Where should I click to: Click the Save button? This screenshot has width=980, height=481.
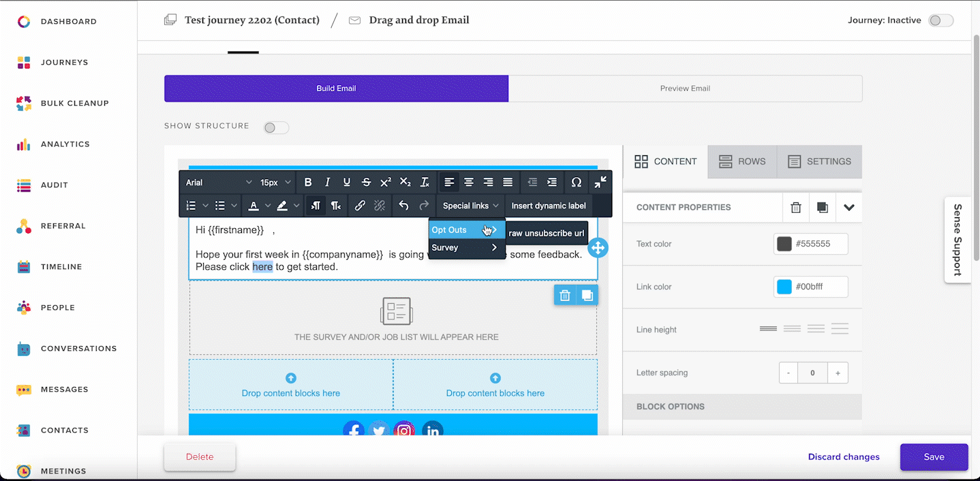click(934, 457)
